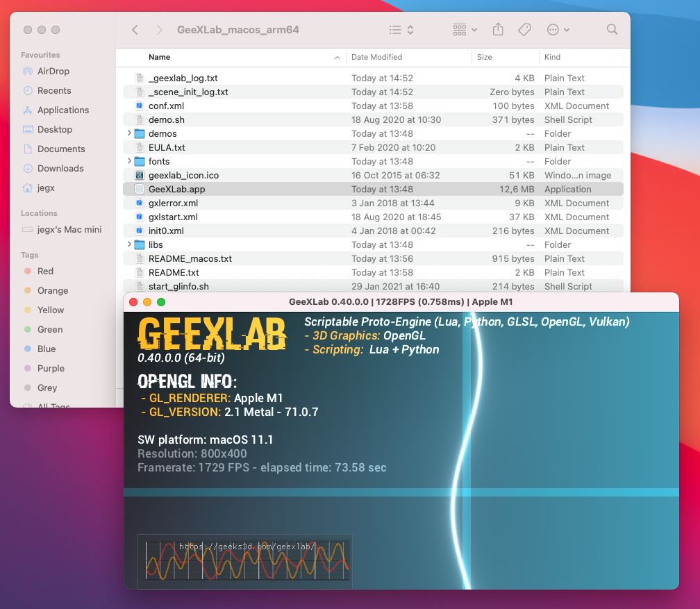Open the Action ellipsis menu
The image size is (700, 609).
click(558, 30)
